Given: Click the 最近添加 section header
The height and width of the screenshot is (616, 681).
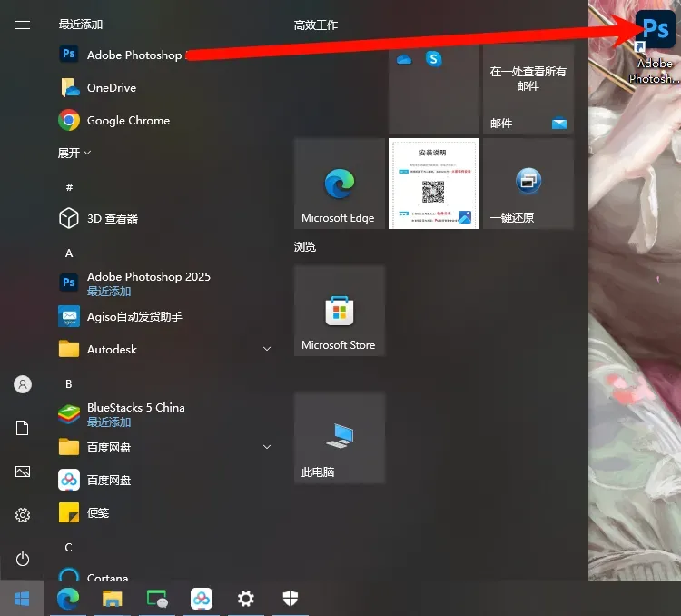Looking at the screenshot, I should point(81,25).
